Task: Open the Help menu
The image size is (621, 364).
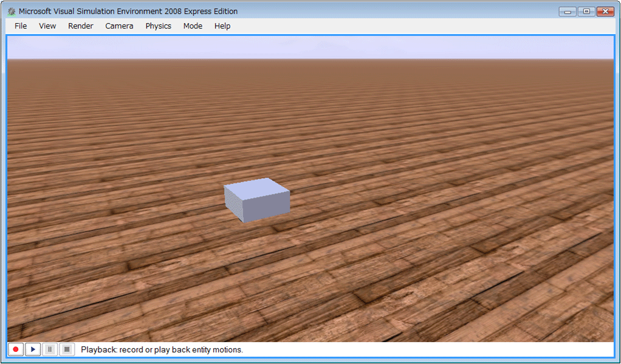Action: point(222,26)
